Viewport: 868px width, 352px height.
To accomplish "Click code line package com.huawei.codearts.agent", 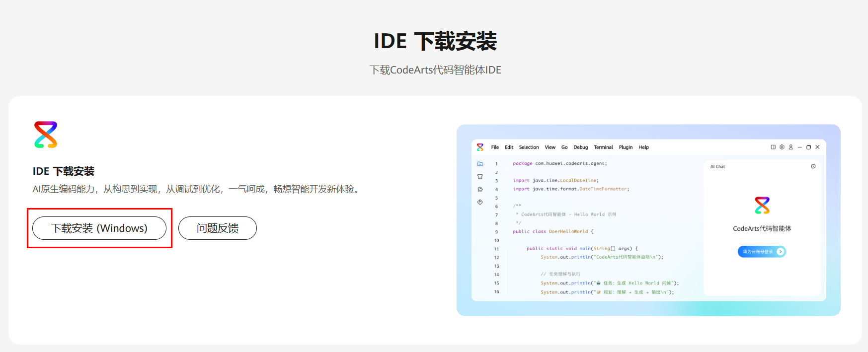I will pyautogui.click(x=560, y=163).
